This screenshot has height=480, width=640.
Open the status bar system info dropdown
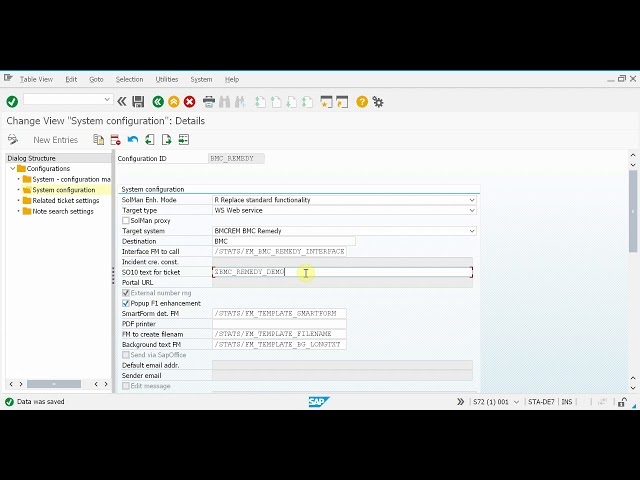(x=516, y=402)
